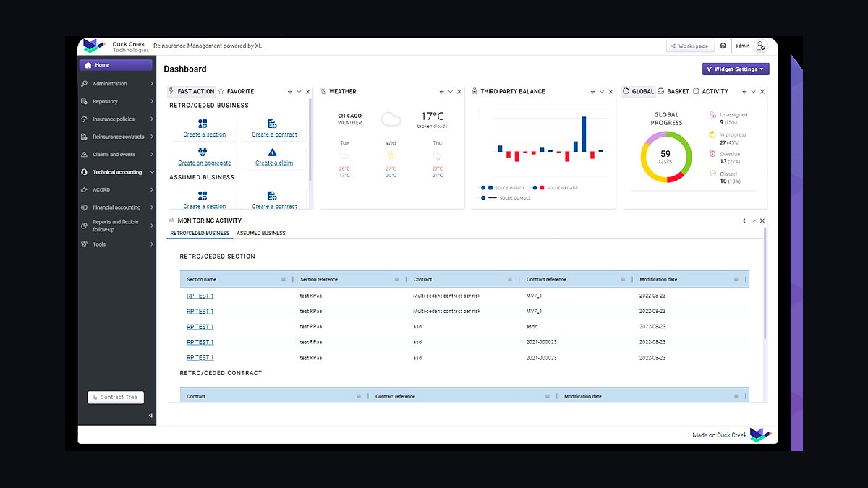The width and height of the screenshot is (868, 488).
Task: Close the Third Party Balance widget
Action: pyautogui.click(x=611, y=92)
